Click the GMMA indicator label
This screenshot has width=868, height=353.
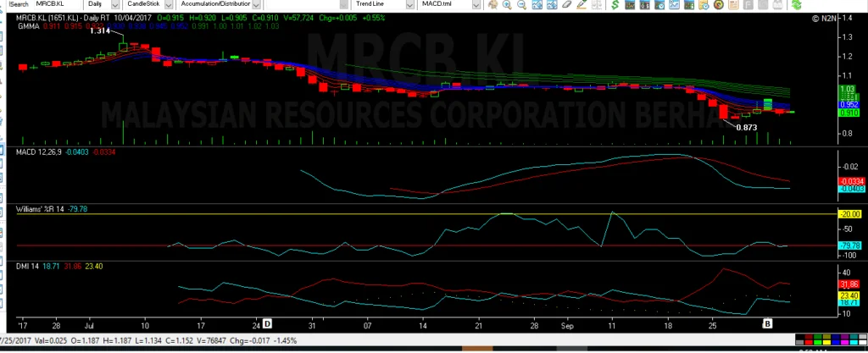pos(28,26)
